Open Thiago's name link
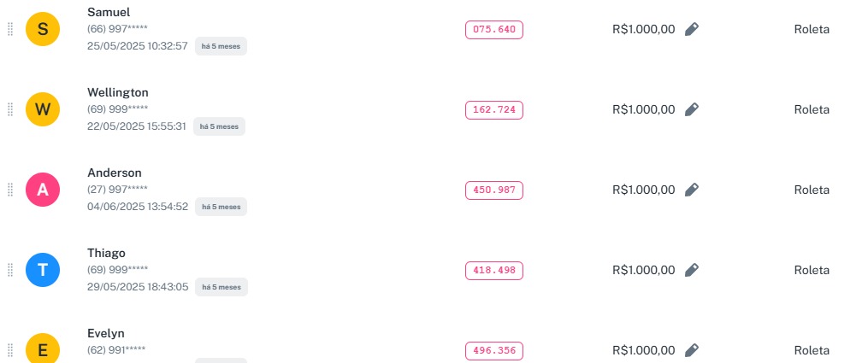 tap(106, 253)
